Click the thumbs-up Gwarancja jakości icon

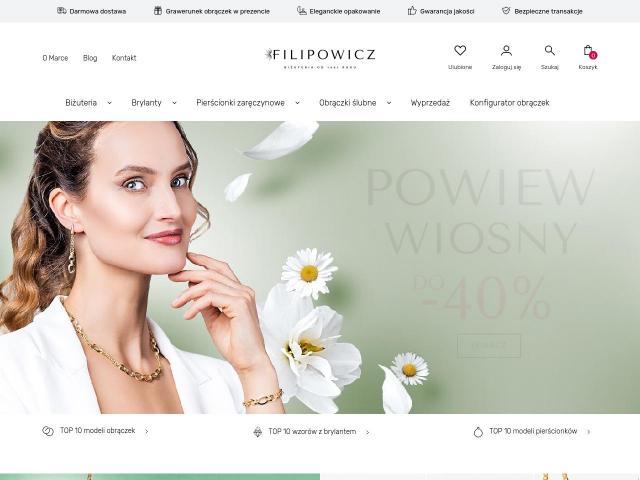tap(412, 11)
